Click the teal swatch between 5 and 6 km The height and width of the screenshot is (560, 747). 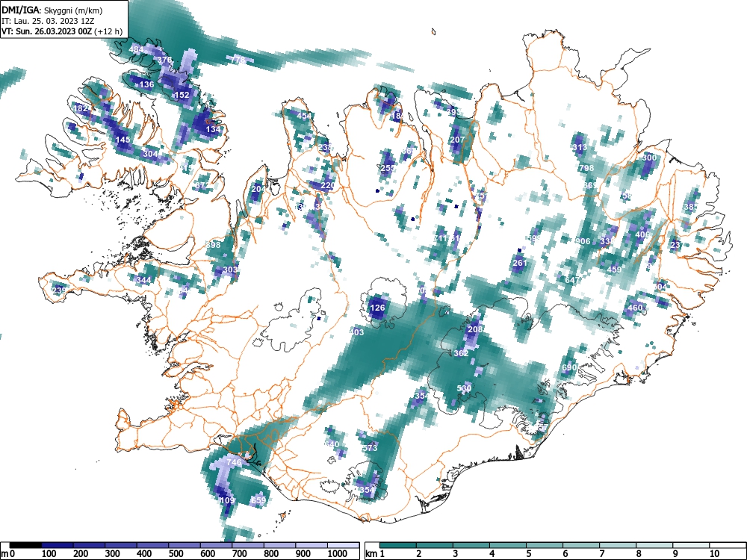click(545, 545)
